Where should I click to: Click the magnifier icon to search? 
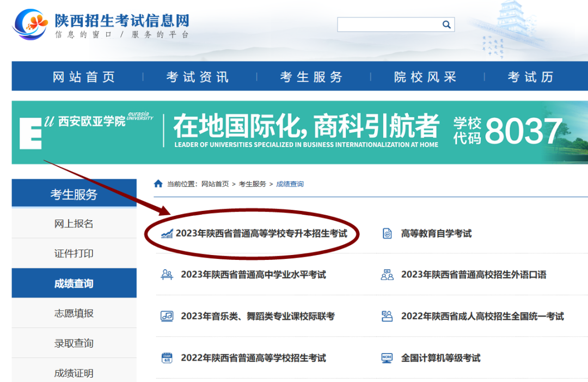[x=446, y=25]
